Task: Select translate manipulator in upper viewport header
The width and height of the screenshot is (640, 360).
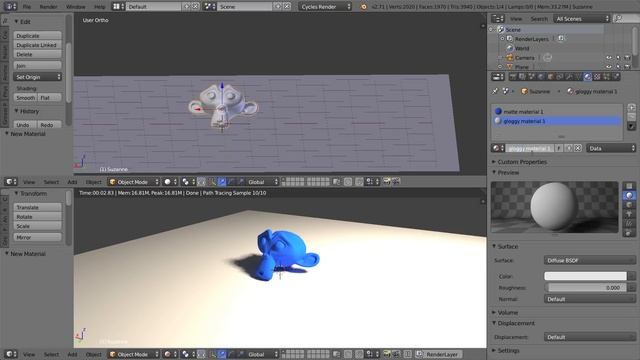Action: coord(222,182)
